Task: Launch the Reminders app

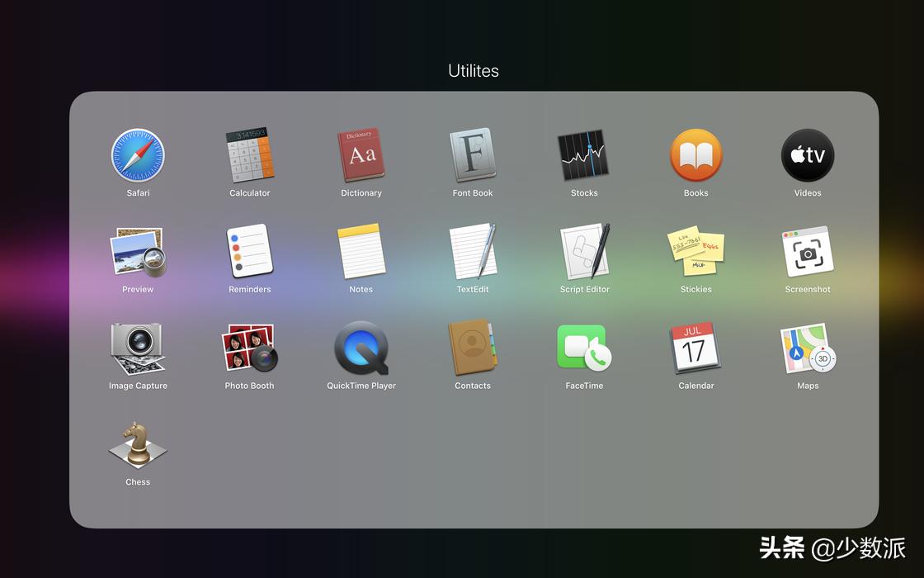Action: 249,252
